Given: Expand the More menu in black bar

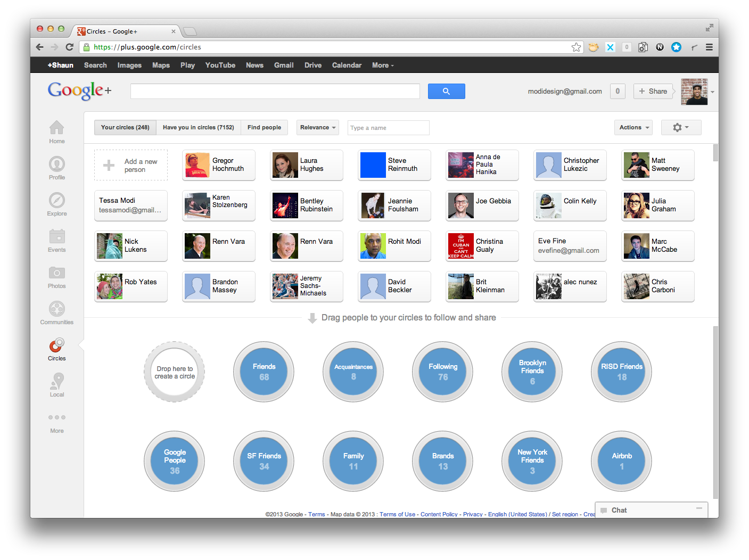Looking at the screenshot, I should tap(383, 65).
